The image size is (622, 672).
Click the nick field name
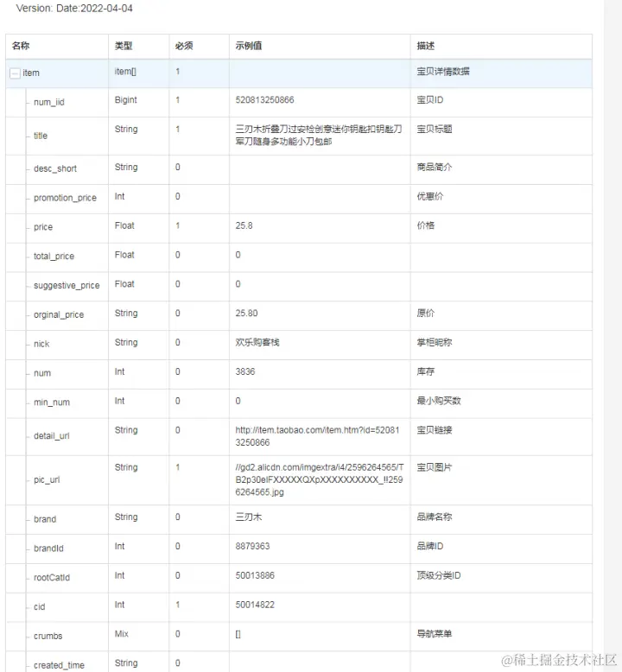click(x=41, y=344)
